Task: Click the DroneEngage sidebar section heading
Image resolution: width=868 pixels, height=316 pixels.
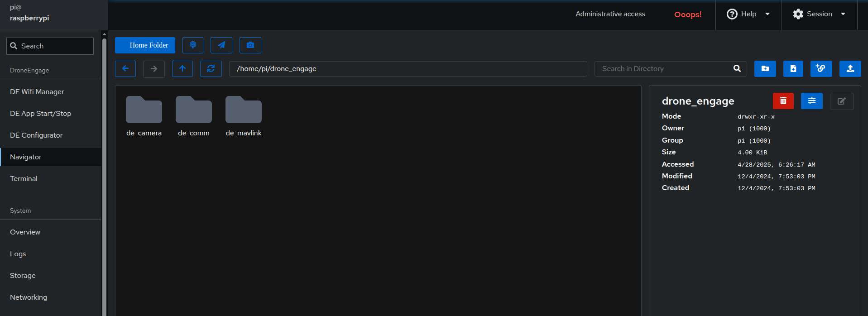Action: coord(29,71)
